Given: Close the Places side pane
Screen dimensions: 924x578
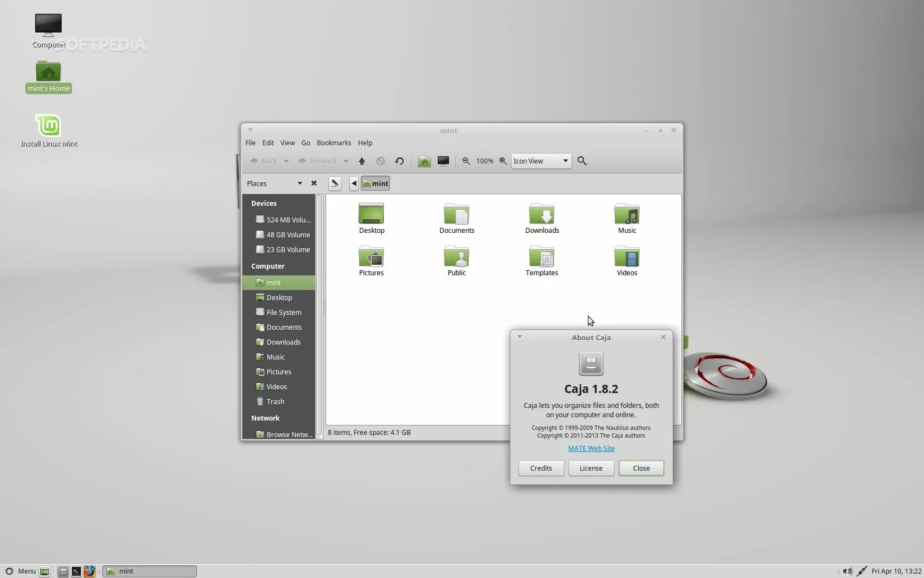Looking at the screenshot, I should pos(314,183).
